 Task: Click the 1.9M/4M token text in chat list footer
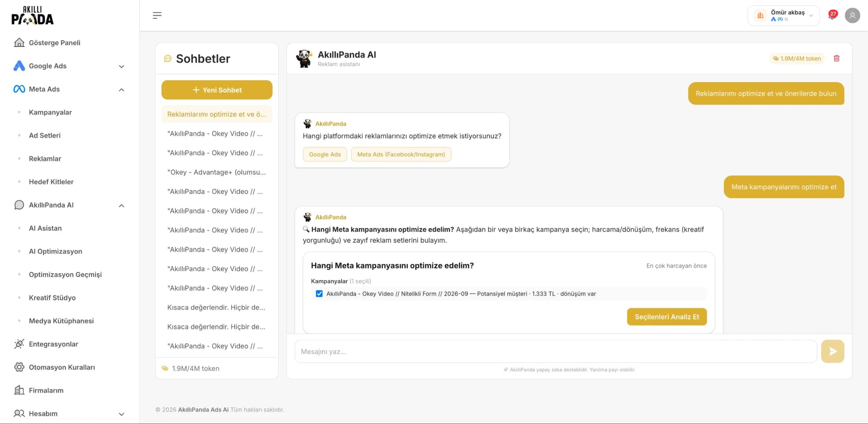tap(195, 368)
